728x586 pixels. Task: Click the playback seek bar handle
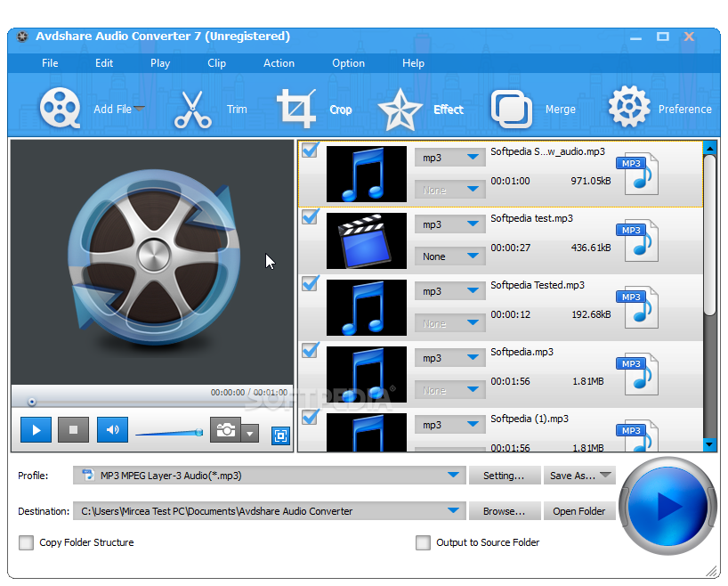31,402
